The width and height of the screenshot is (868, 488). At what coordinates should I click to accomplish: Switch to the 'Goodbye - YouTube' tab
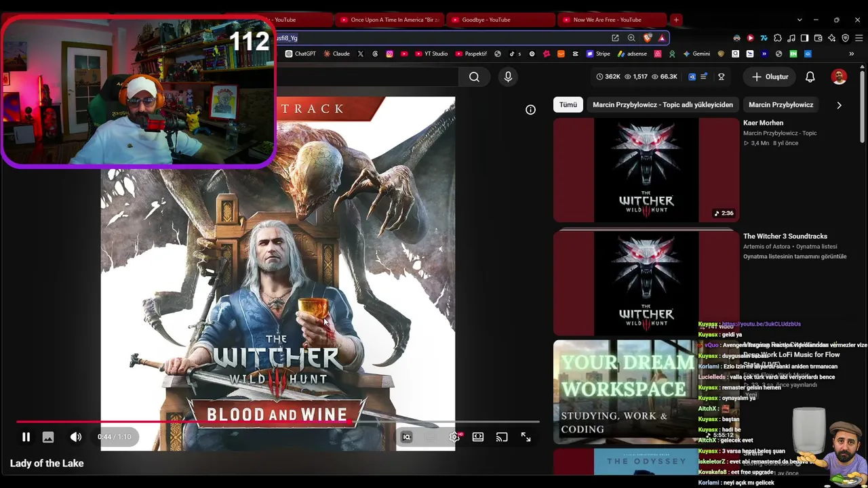pos(500,20)
